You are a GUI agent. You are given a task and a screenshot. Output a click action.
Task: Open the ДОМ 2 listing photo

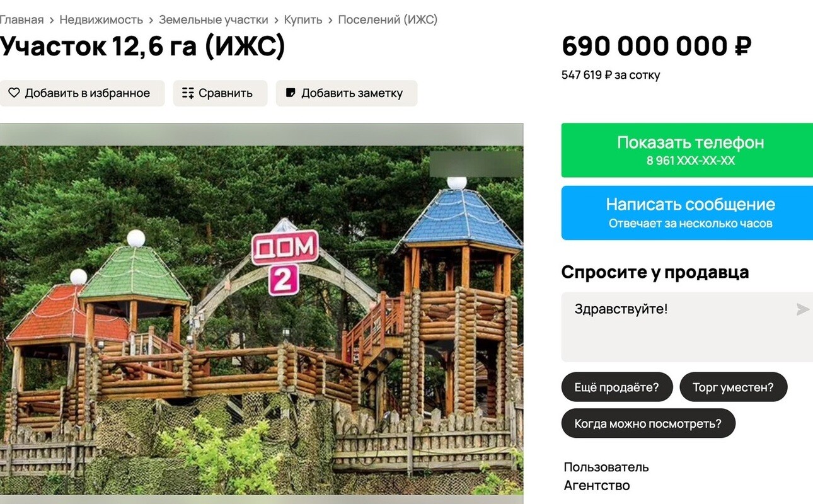point(262,313)
